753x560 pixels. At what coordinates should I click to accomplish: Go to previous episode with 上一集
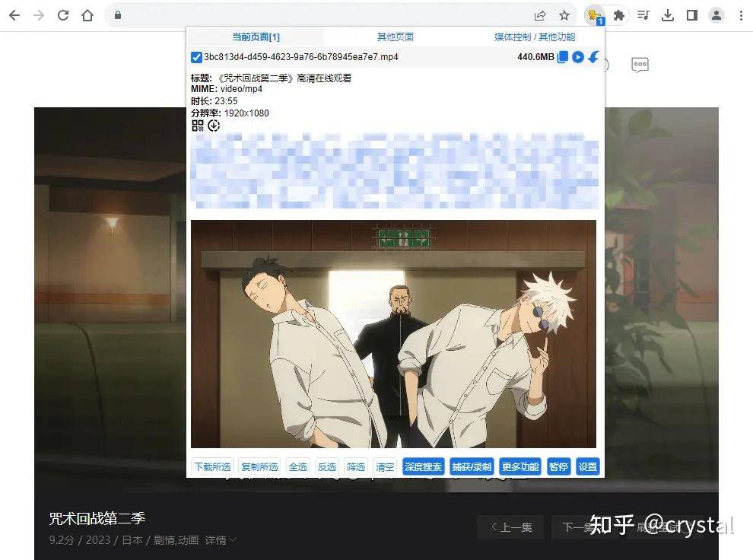[511, 527]
